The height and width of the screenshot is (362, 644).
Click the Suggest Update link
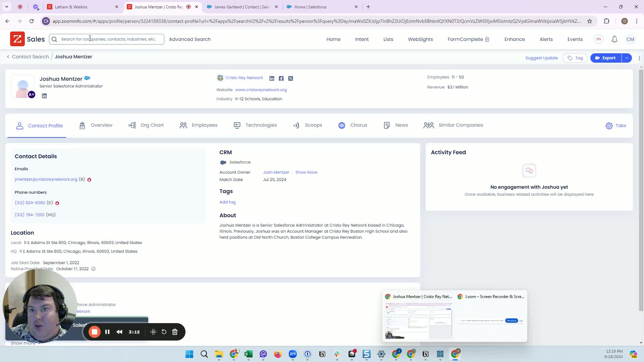[541, 58]
